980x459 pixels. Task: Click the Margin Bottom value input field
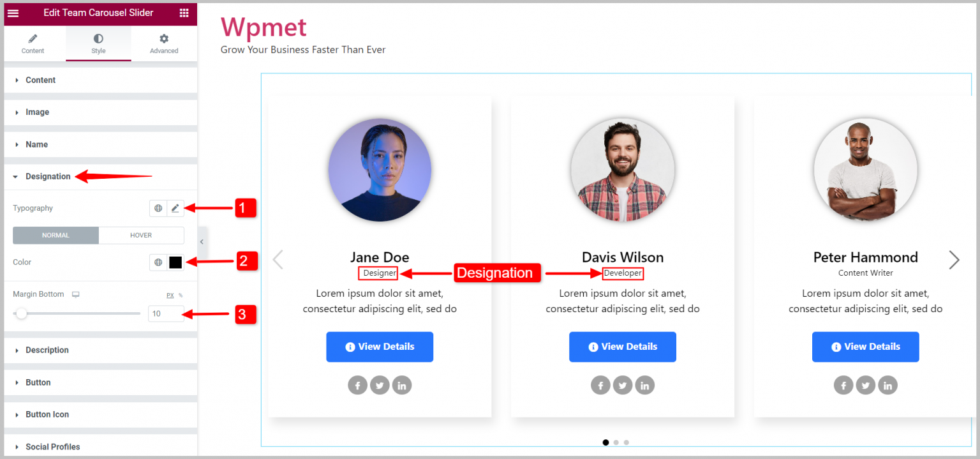(166, 313)
